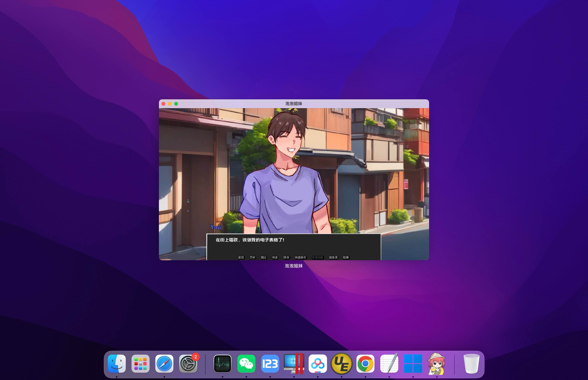Image resolution: width=588 pixels, height=380 pixels.
Task: Click 返回 to go back in dialogue
Action: point(241,257)
